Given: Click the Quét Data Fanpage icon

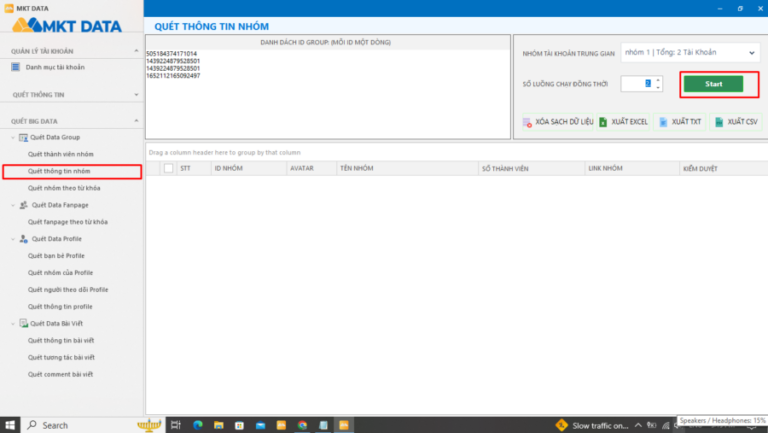Looking at the screenshot, I should click(x=23, y=204).
